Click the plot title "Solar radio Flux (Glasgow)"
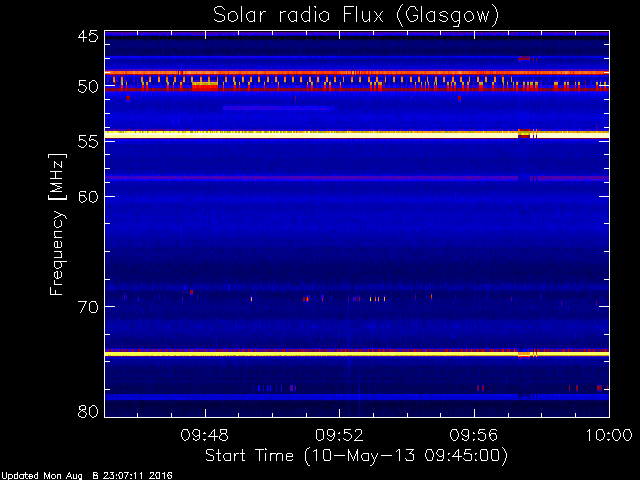640x480 pixels. pyautogui.click(x=356, y=16)
